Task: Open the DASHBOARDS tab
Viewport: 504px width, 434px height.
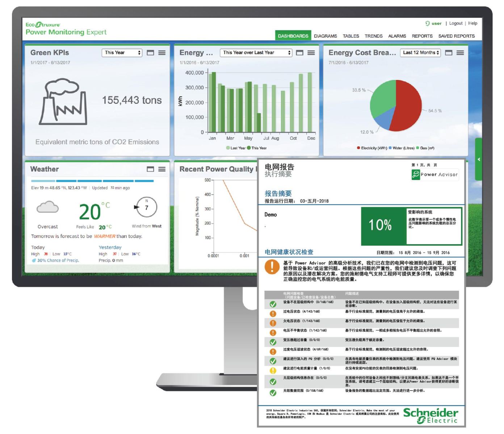Action: [293, 36]
